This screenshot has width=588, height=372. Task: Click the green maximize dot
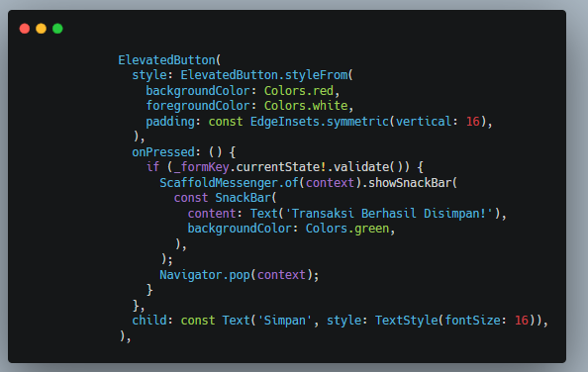57,29
